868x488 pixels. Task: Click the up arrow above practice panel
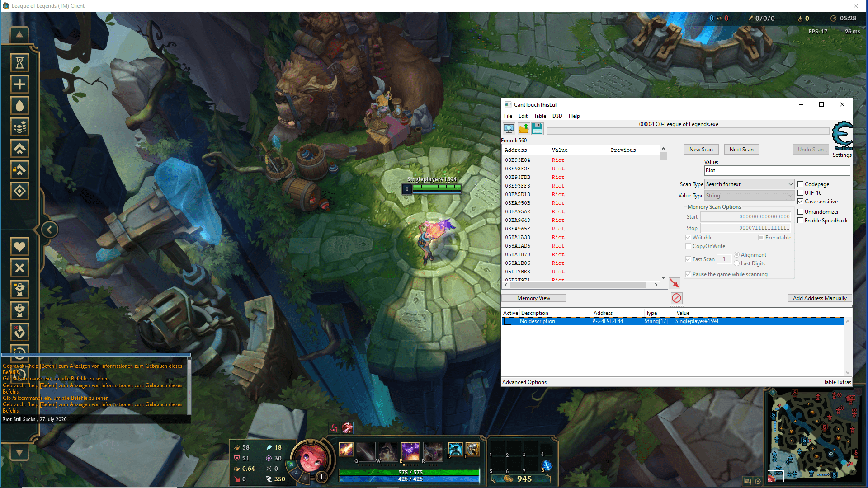[19, 34]
